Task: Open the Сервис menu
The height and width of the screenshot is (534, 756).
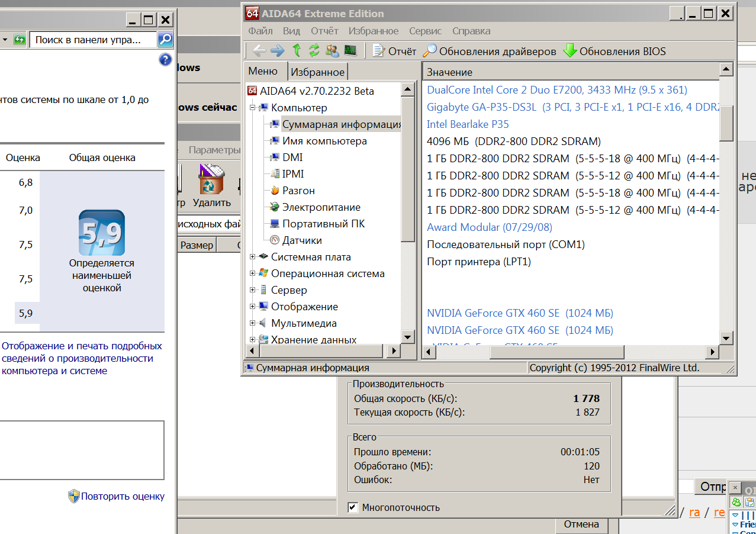Action: pyautogui.click(x=425, y=31)
